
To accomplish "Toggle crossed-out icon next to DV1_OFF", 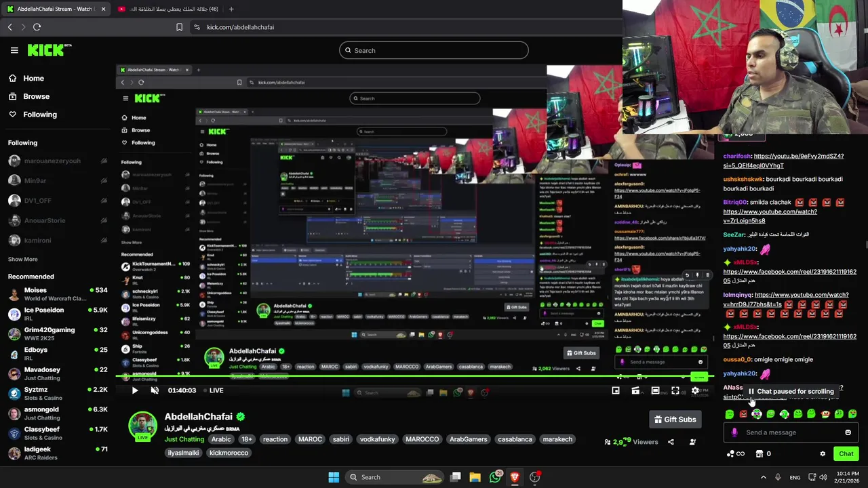I will pos(104,201).
